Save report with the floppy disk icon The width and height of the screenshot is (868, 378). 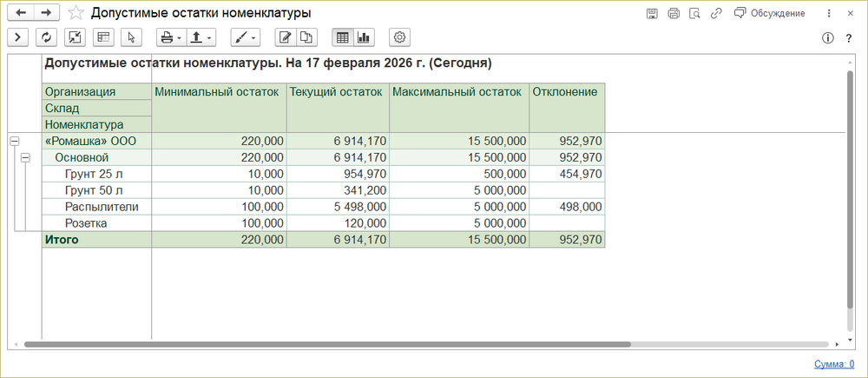652,13
